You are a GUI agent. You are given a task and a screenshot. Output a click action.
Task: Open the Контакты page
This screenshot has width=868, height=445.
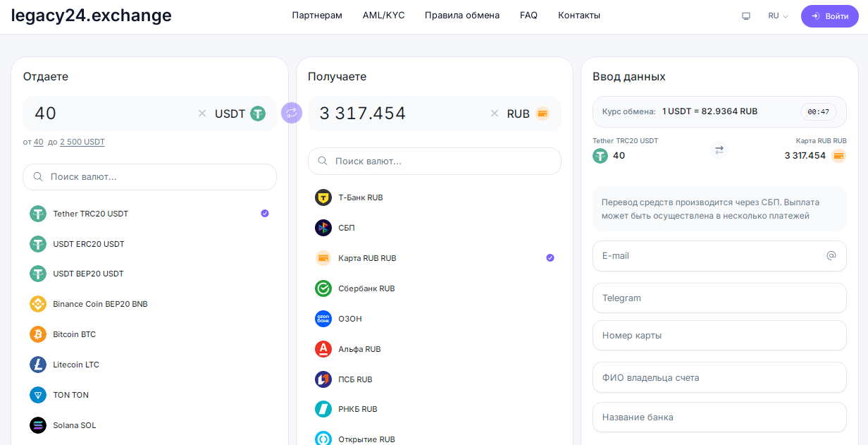point(579,16)
